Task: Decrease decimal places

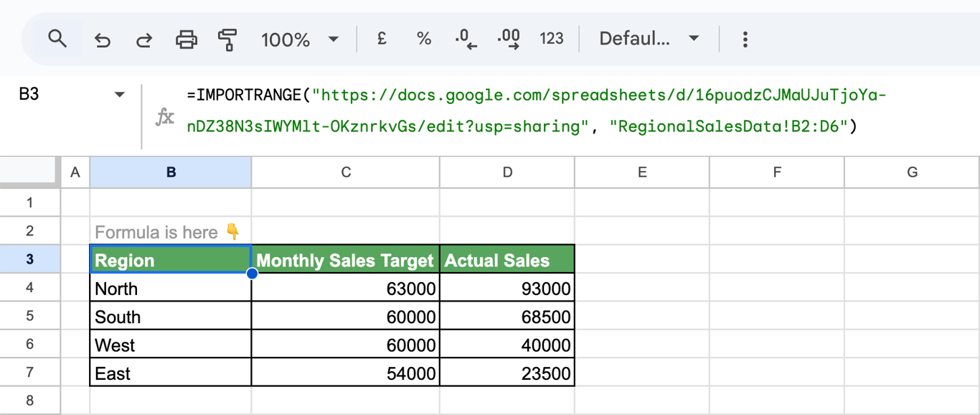Action: click(x=466, y=39)
